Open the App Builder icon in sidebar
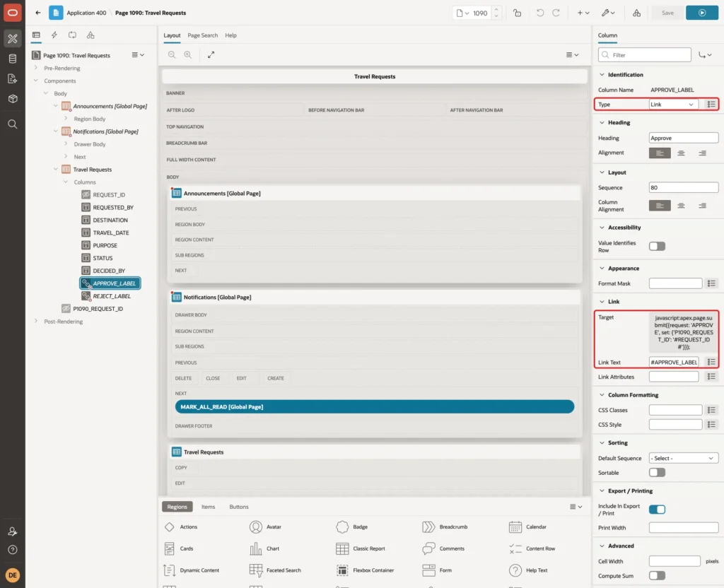This screenshot has height=588, width=724. tap(13, 39)
